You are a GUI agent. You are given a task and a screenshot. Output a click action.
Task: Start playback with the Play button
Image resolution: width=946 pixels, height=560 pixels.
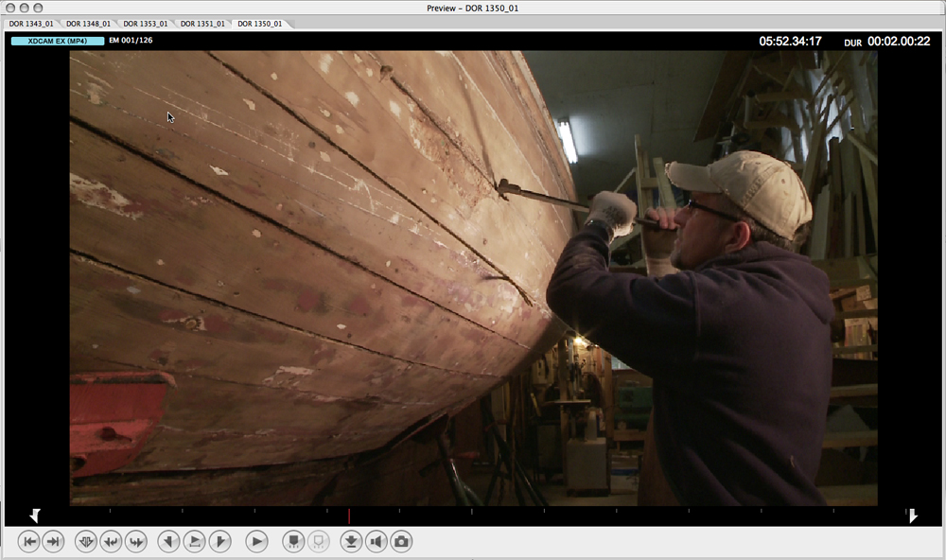point(256,542)
